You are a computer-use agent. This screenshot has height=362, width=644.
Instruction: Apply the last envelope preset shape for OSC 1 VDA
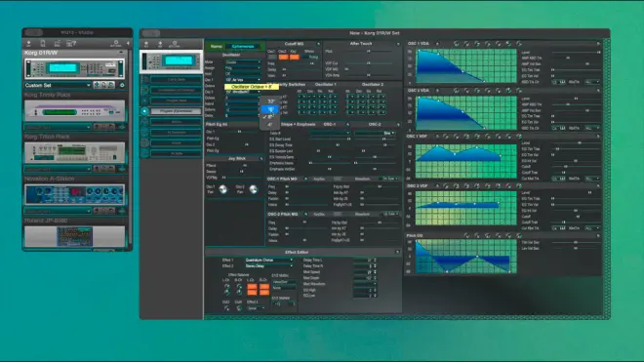coord(519,44)
